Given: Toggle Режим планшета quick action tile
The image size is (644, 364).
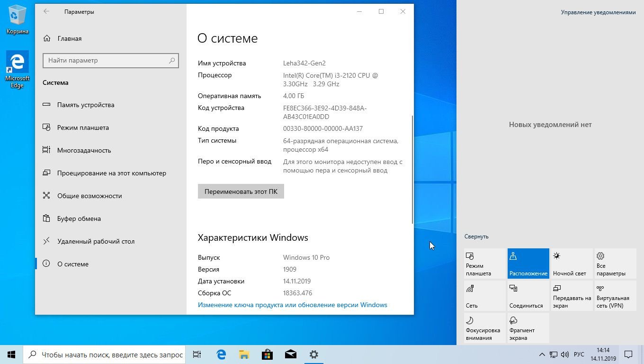Looking at the screenshot, I should tap(485, 264).
